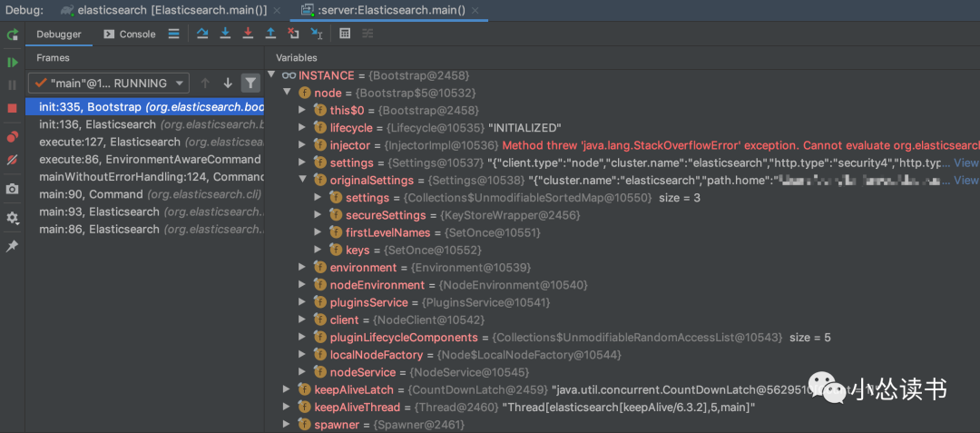Select the pluginLifecycleComponents variable row

(622, 338)
